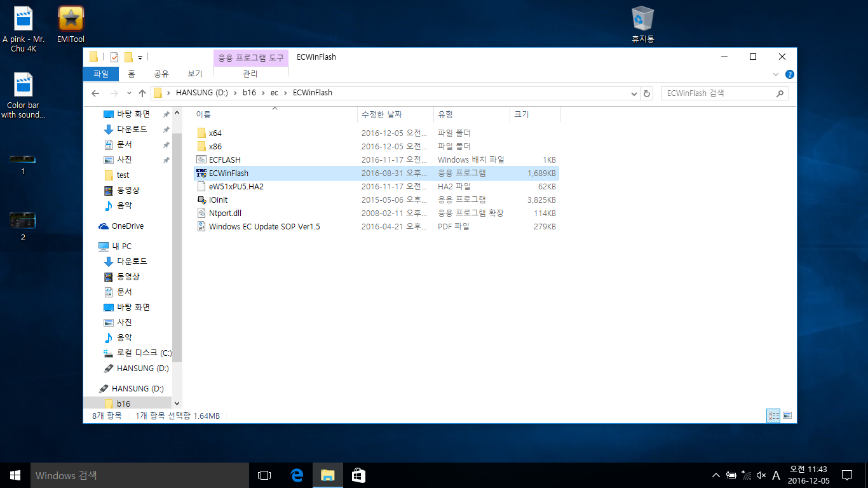
Task: Select pinned 바탕 화면 in quick access
Action: (x=133, y=114)
